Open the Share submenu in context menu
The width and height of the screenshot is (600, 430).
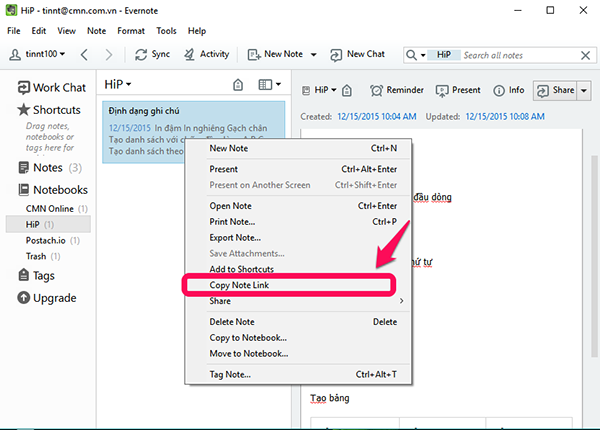pos(298,301)
